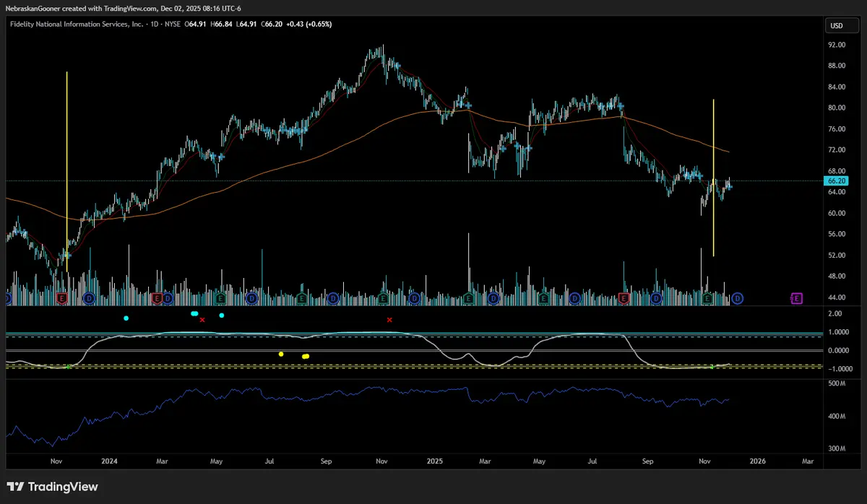The height and width of the screenshot is (504, 867).
Task: Select the purple upcoming earnings marker
Action: tap(796, 297)
